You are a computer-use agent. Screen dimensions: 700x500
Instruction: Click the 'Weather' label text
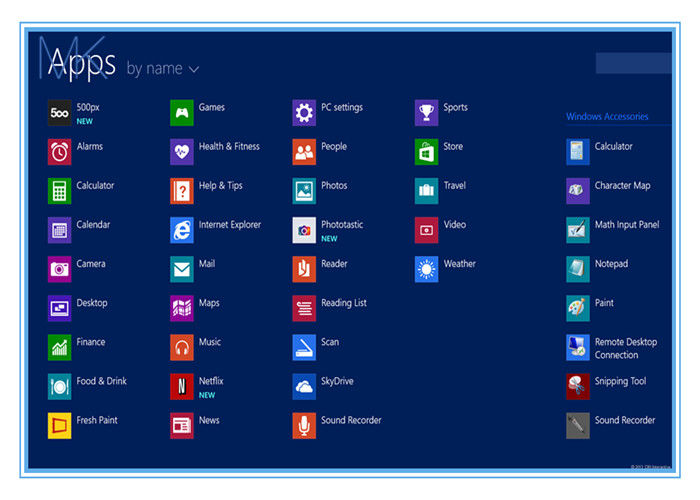[x=459, y=264]
